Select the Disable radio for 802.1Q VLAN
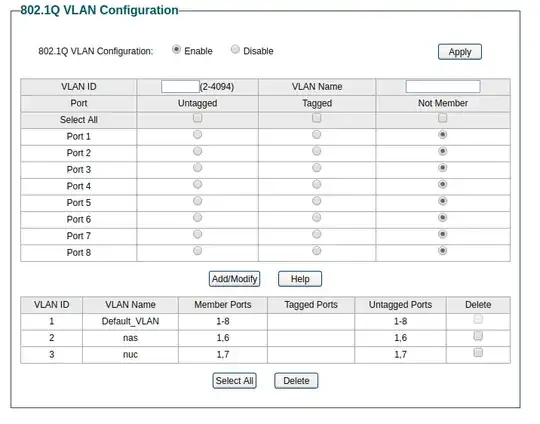 (235, 50)
